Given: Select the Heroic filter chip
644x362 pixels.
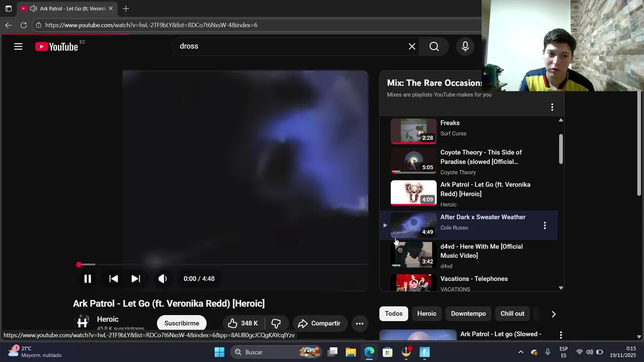Looking at the screenshot, I should coord(427,314).
